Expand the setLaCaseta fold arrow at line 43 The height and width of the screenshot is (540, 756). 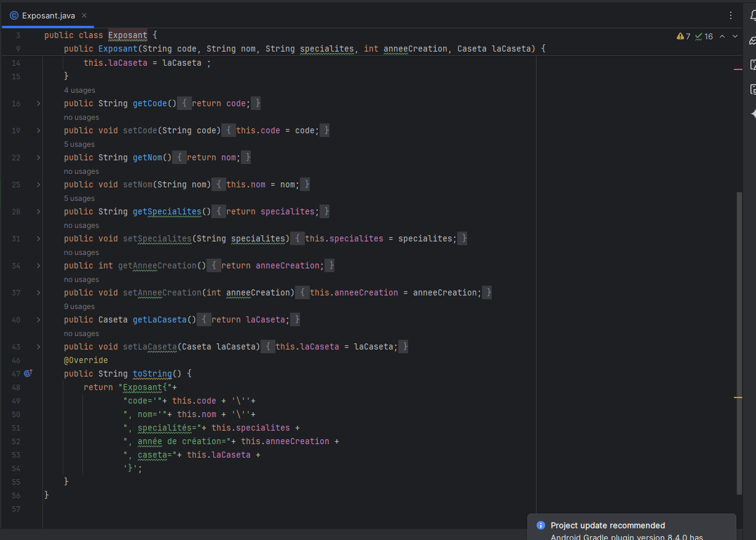(x=38, y=347)
